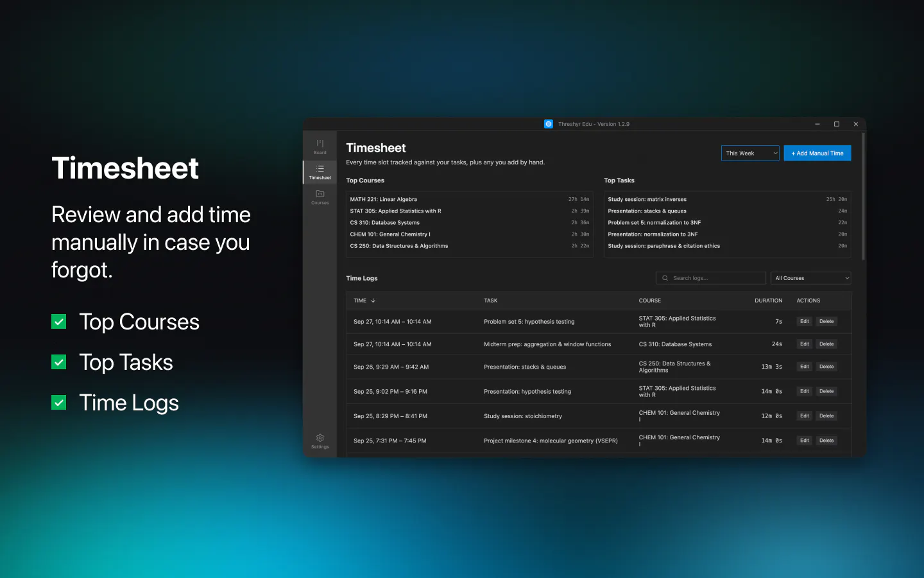Viewport: 924px width, 578px height.
Task: Edit the Midterm prep: aggregation log
Action: pos(804,344)
